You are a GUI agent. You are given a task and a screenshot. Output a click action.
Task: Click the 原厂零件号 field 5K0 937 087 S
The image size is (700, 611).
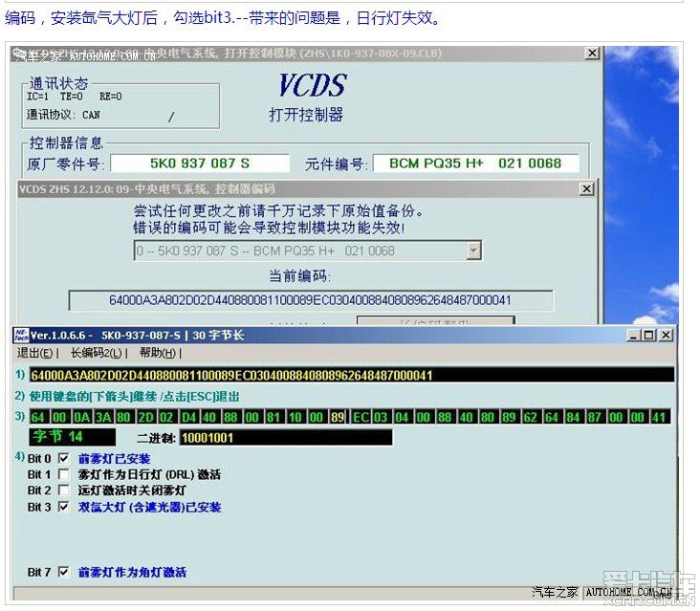pyautogui.click(x=200, y=164)
